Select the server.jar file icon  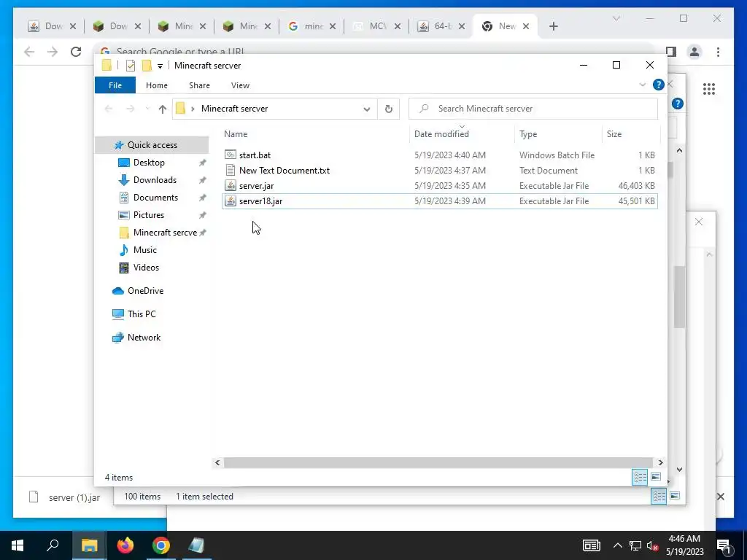231,186
